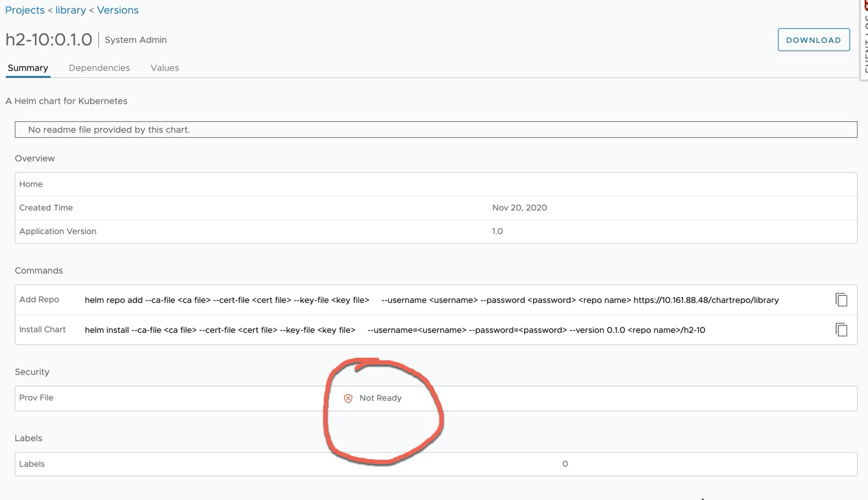Open the Values tab

[164, 68]
